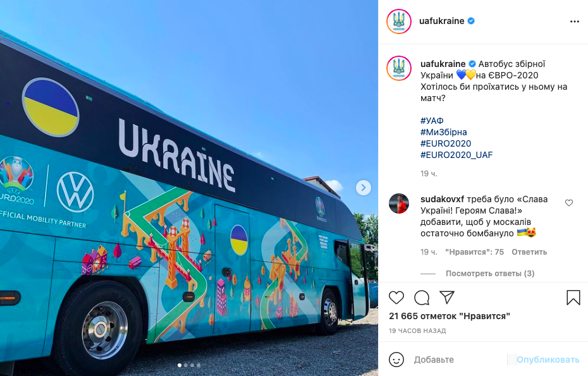Reply to comment via 'Ответить'
588x376 pixels.
pyautogui.click(x=529, y=252)
